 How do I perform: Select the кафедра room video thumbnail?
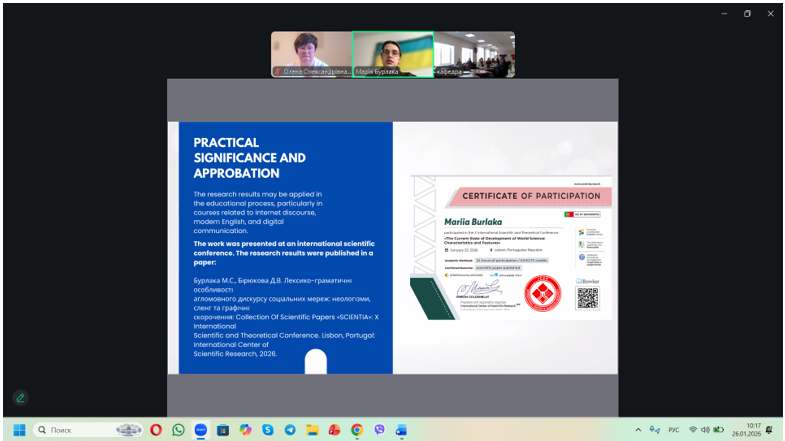(x=474, y=54)
